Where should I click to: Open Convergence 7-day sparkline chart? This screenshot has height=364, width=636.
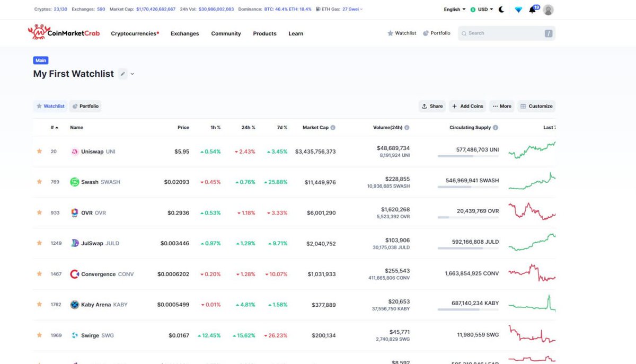click(x=532, y=274)
